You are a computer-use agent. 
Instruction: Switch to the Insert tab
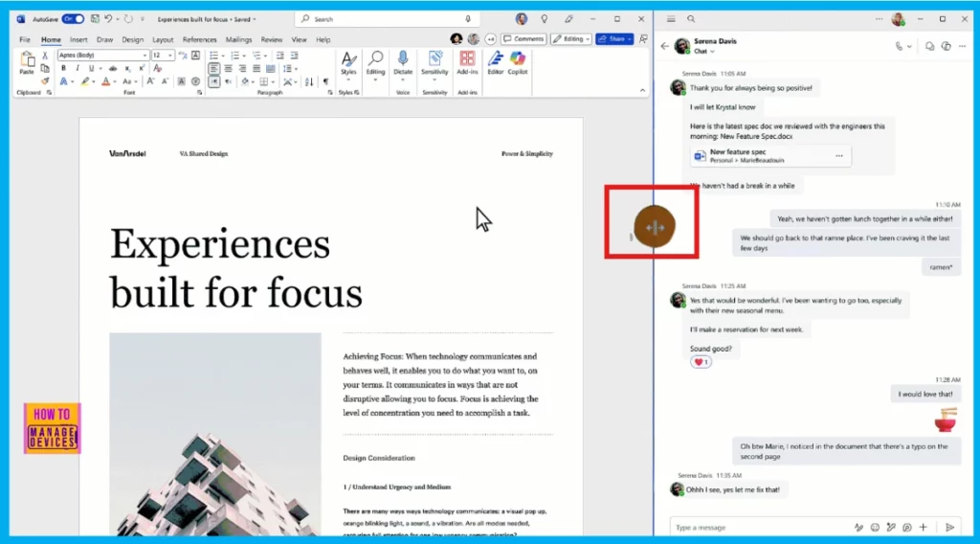pyautogui.click(x=78, y=39)
